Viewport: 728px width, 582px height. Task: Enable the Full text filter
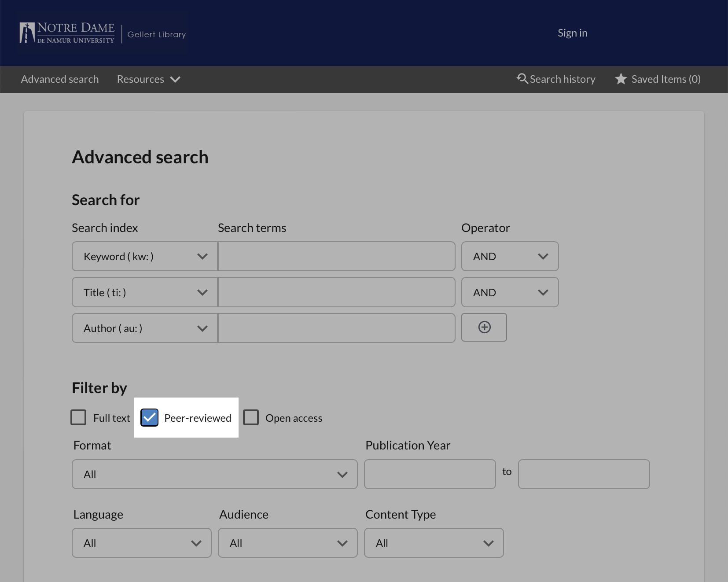point(78,417)
